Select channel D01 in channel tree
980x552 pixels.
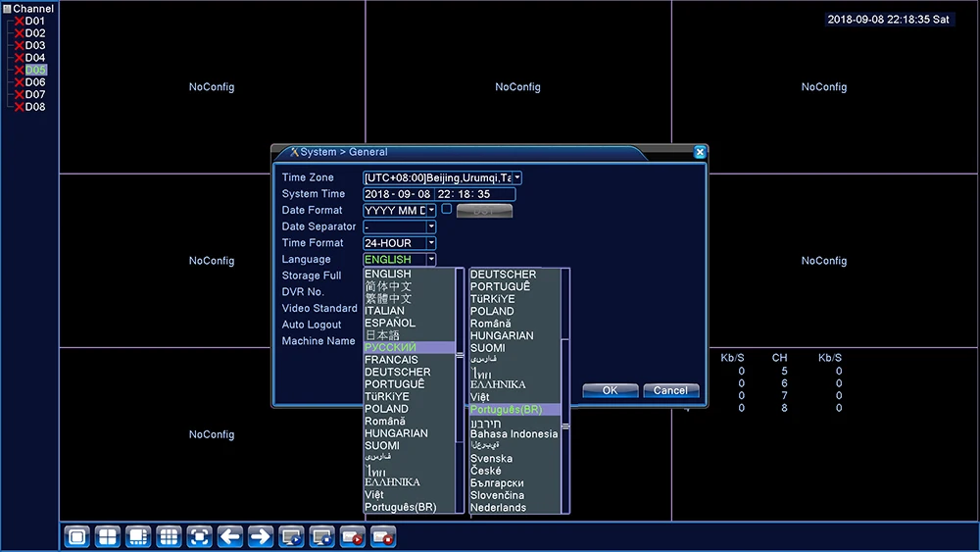[35, 21]
